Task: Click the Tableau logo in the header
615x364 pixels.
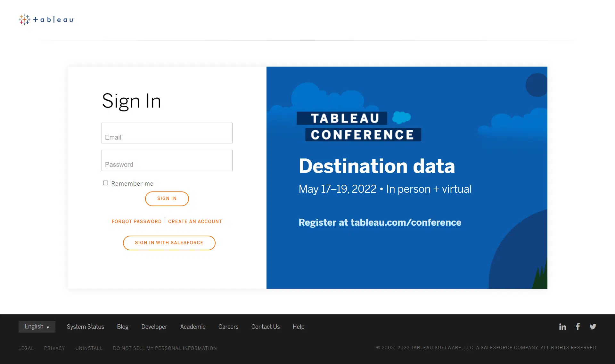Action: click(x=46, y=20)
